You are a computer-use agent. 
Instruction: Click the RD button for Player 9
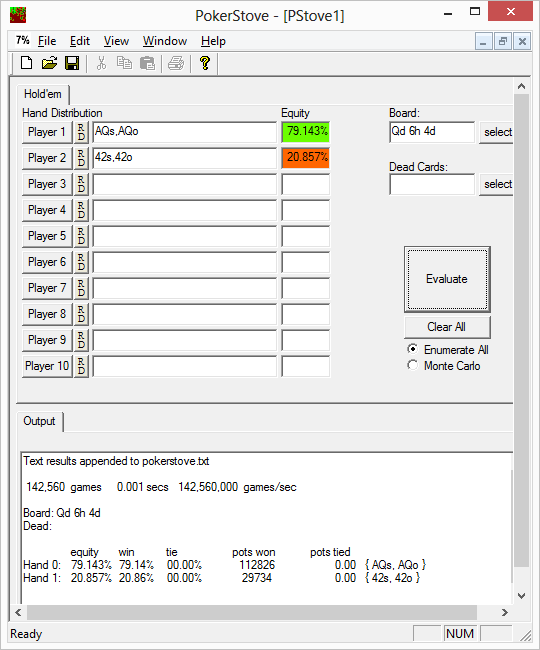click(x=81, y=340)
